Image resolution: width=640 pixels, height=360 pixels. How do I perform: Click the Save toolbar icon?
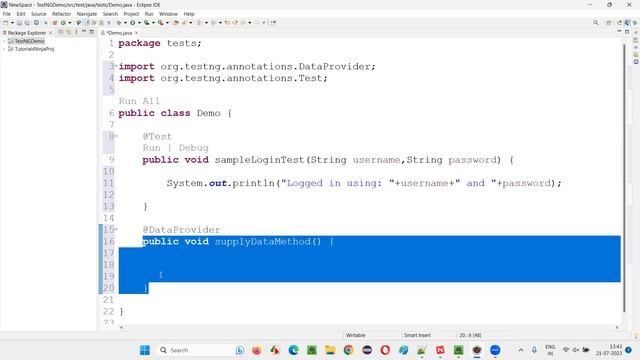pyautogui.click(x=19, y=23)
